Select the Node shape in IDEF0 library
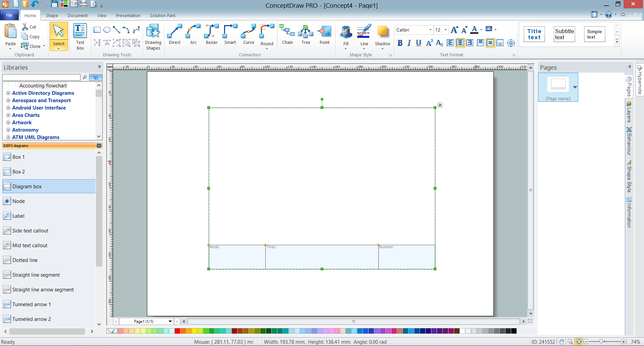This screenshot has height=346, width=644. click(x=49, y=201)
